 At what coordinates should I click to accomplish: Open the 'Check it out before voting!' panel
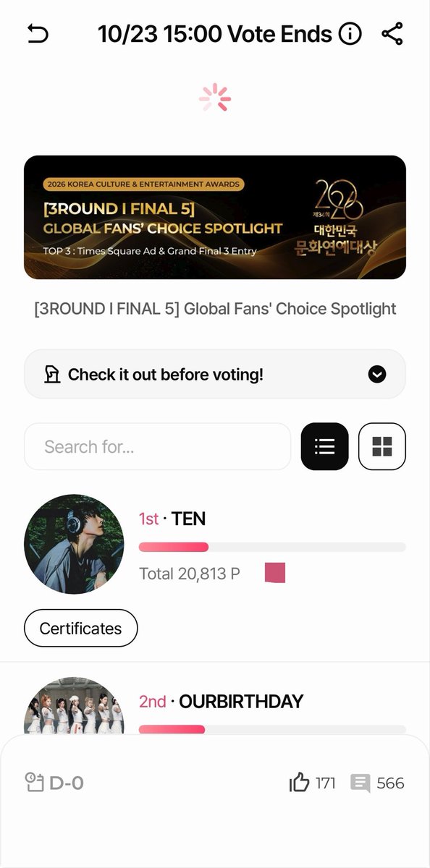click(215, 374)
